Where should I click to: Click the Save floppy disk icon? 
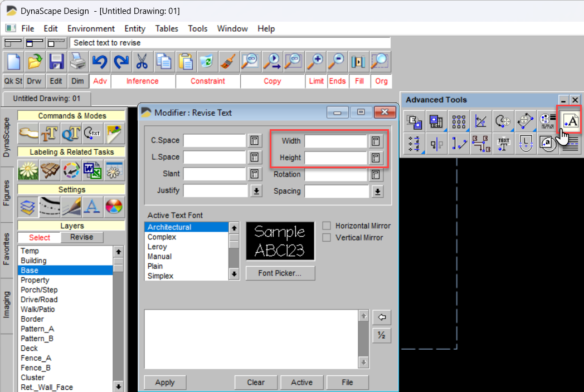click(x=56, y=61)
